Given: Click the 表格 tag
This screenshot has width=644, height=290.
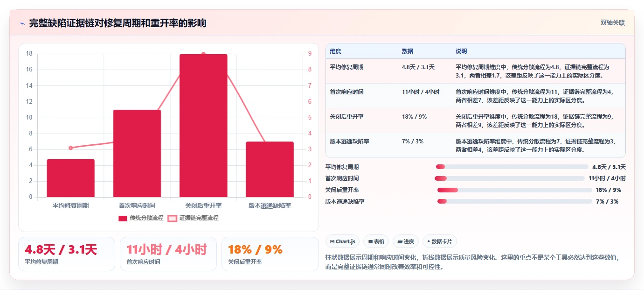Looking at the screenshot, I should [x=376, y=241].
